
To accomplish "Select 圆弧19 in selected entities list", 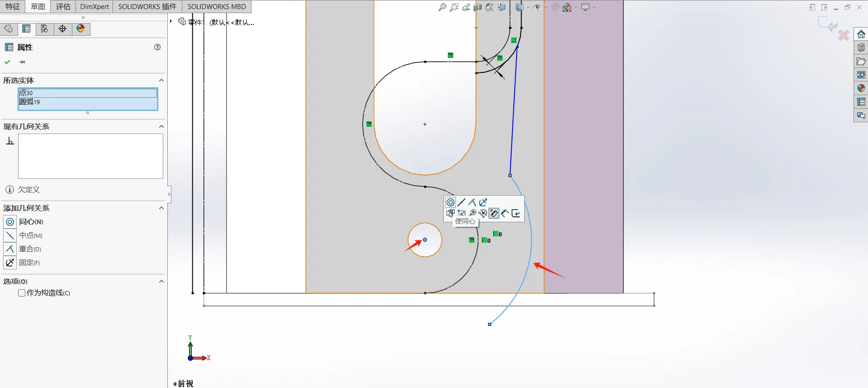I will point(88,102).
